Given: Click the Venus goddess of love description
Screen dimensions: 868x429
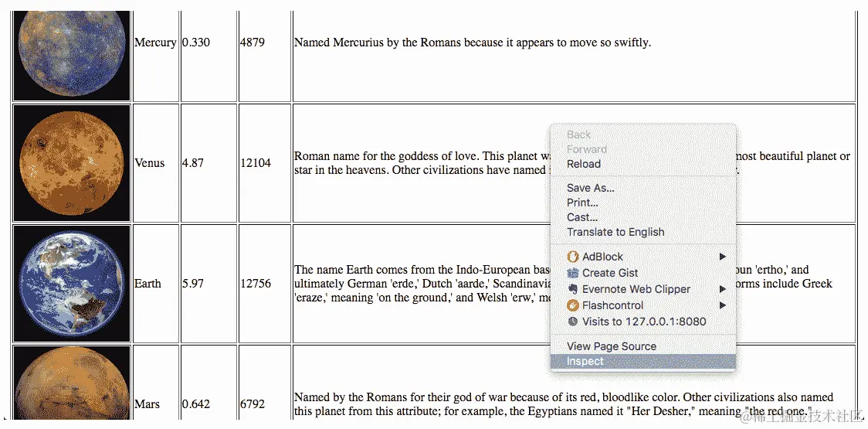Looking at the screenshot, I should (572, 163).
